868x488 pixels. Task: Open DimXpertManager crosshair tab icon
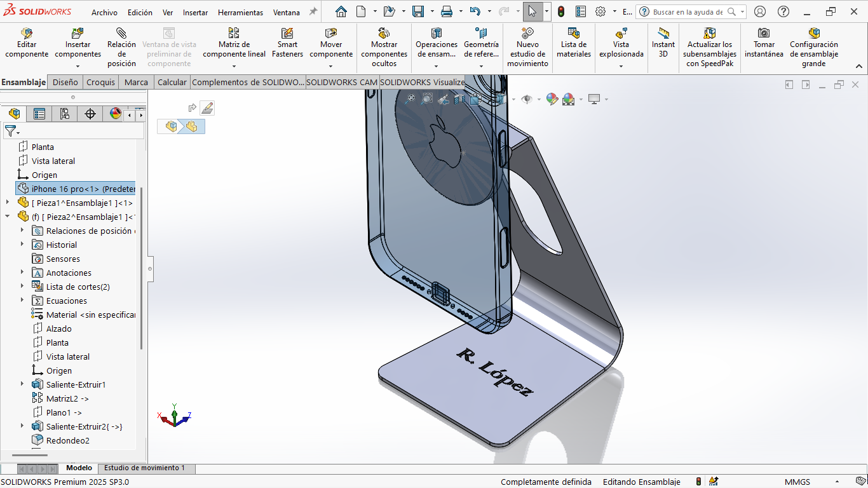click(90, 114)
